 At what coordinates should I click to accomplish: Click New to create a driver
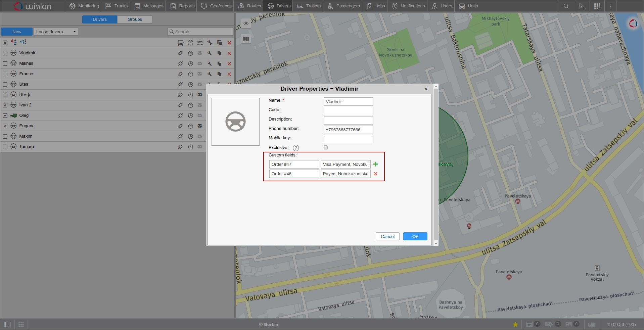(x=16, y=31)
